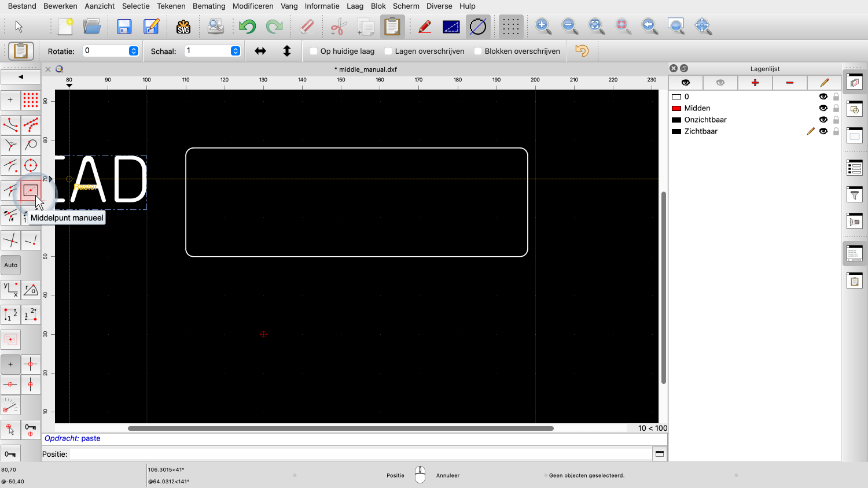
Task: Click the SVG export icon
Action: click(183, 27)
